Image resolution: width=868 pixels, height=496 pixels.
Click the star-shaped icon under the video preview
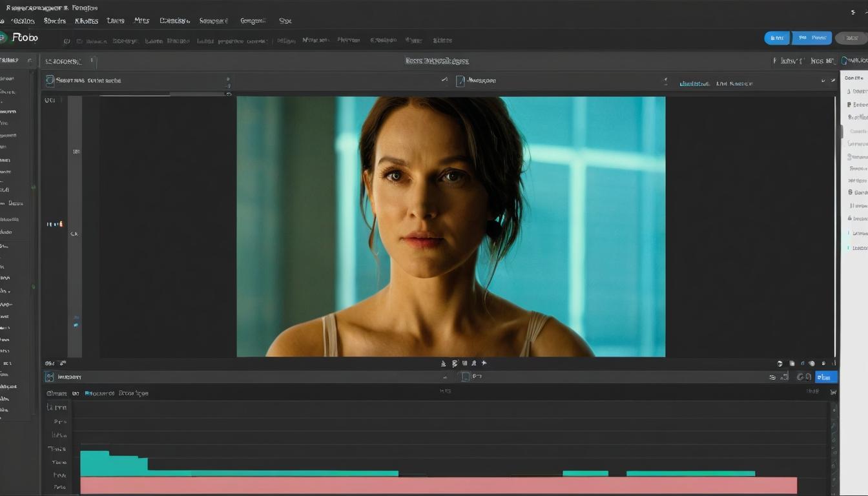[x=484, y=364]
